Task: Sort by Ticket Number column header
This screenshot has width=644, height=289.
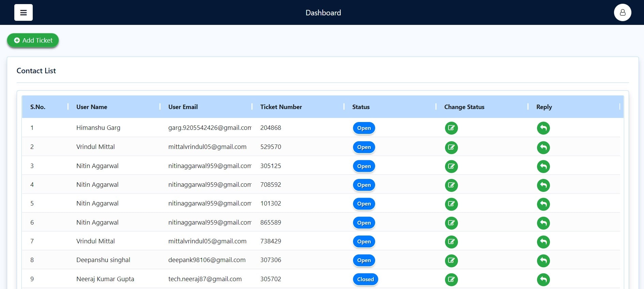Action: pos(281,107)
